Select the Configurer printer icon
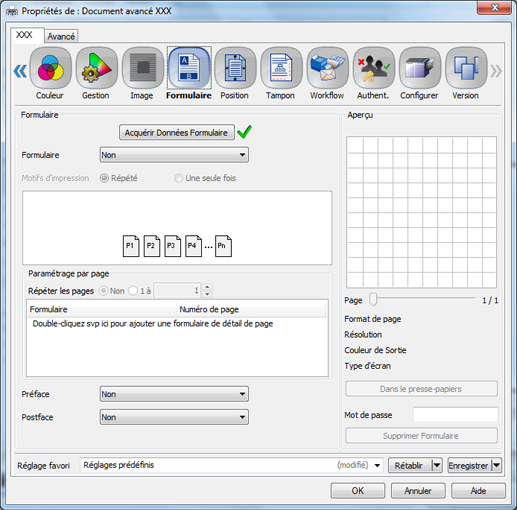The width and height of the screenshot is (517, 510). (420, 68)
